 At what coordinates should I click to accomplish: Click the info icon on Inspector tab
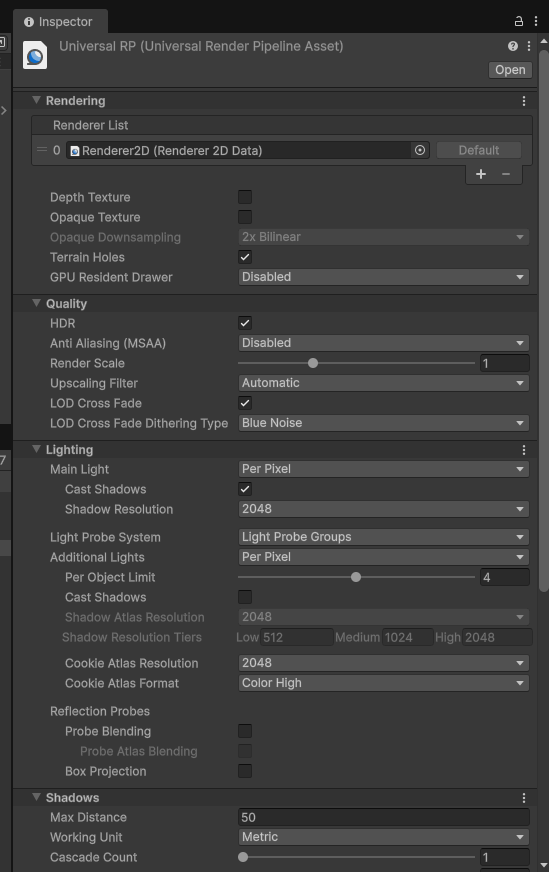click(x=29, y=22)
